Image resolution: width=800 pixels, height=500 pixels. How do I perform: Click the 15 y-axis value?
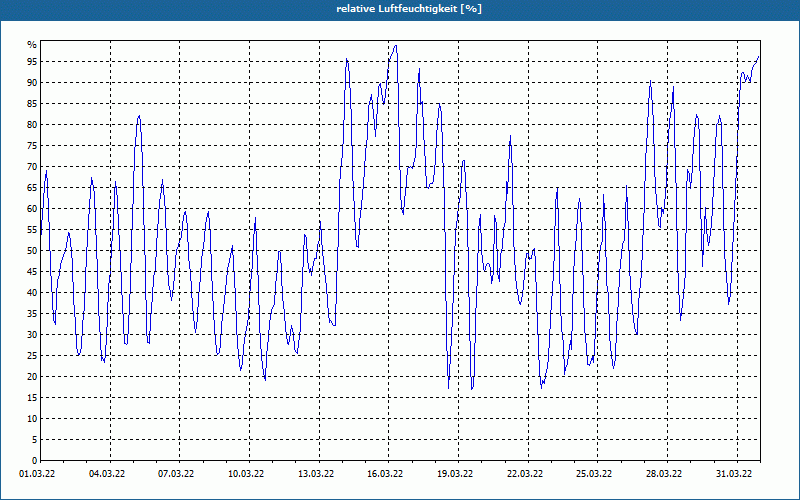click(32, 397)
